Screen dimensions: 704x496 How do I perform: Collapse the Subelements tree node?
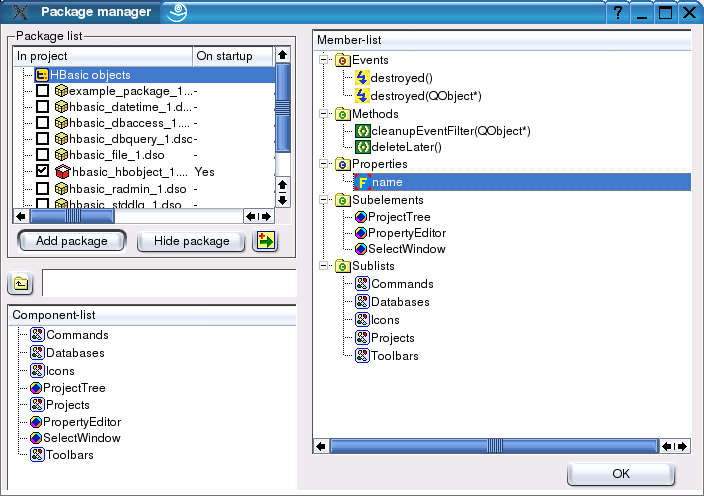324,200
